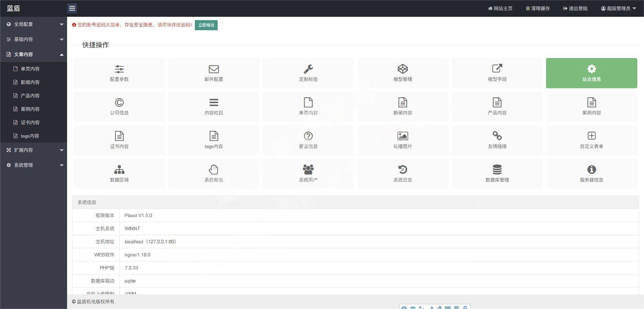Select 案例内容 in the sidebar
Viewport: 644px width, 309px height.
[34, 109]
